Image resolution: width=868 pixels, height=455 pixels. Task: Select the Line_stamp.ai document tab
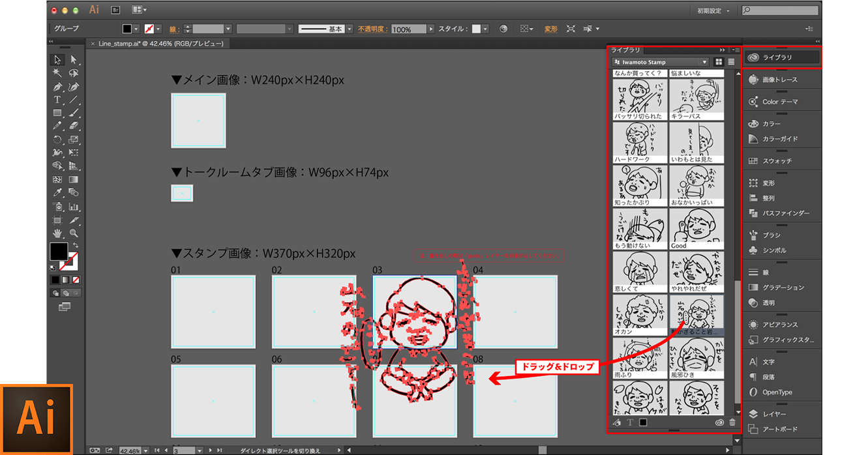pyautogui.click(x=160, y=44)
